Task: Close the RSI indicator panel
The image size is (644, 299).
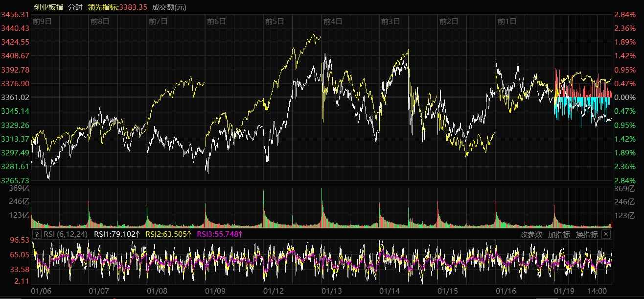Action: [606, 234]
